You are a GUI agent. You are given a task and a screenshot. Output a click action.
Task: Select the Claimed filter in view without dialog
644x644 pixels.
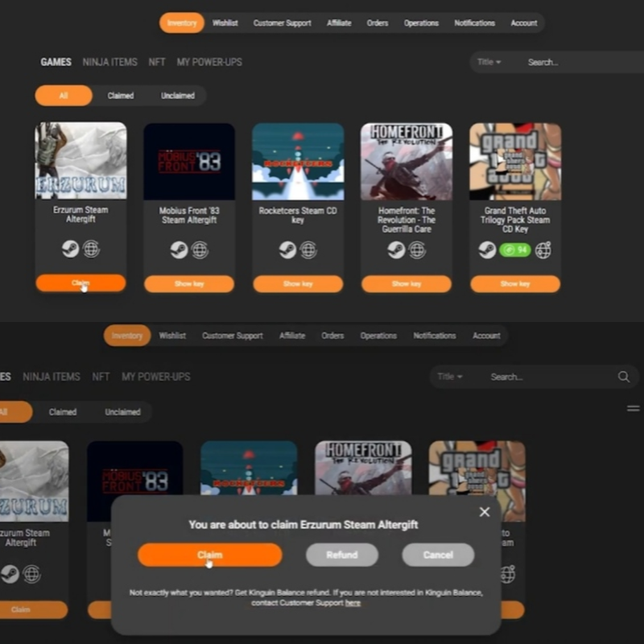pyautogui.click(x=121, y=96)
